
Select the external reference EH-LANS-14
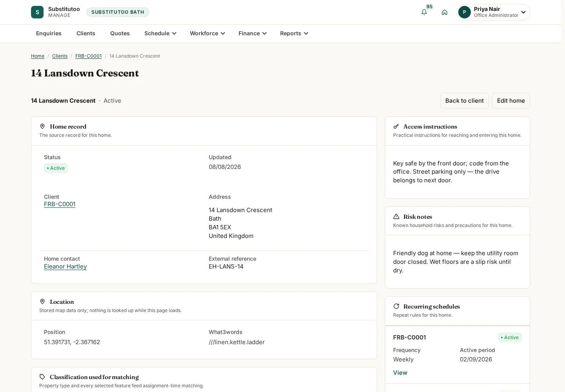(226, 267)
